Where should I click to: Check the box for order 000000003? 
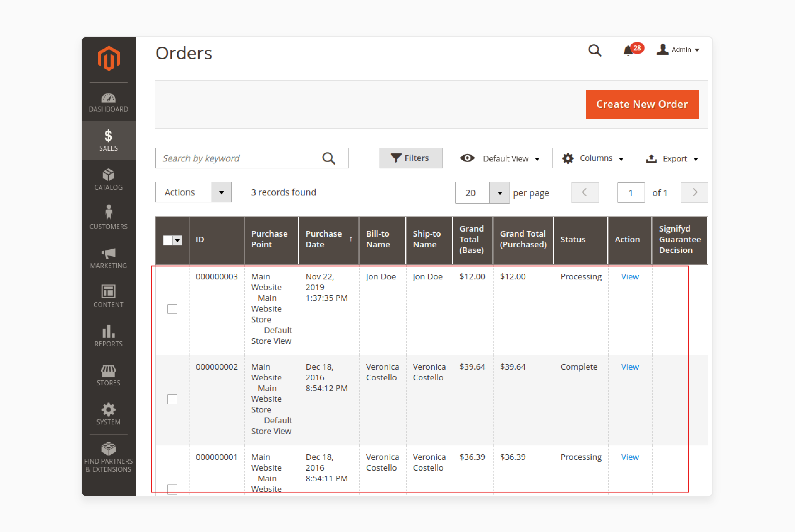[x=173, y=309]
